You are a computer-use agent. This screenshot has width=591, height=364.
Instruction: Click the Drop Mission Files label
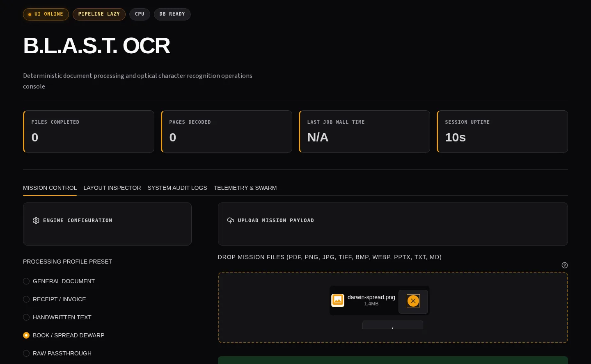coord(330,257)
